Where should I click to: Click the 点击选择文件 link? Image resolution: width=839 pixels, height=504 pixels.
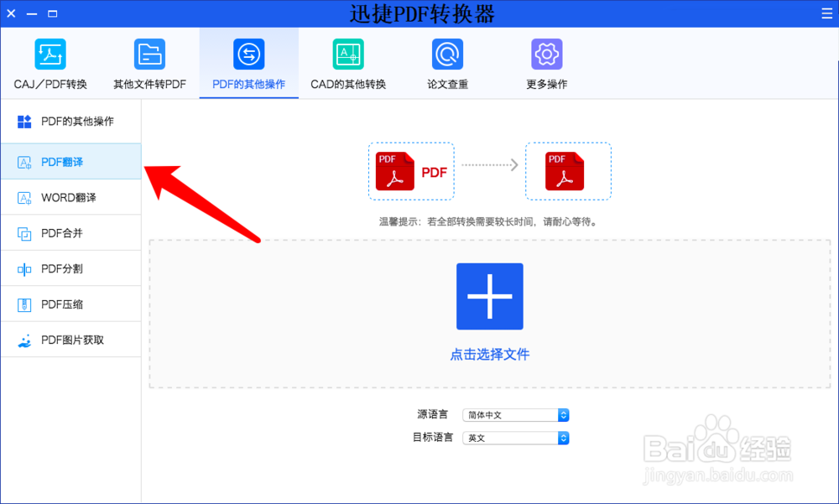click(490, 354)
